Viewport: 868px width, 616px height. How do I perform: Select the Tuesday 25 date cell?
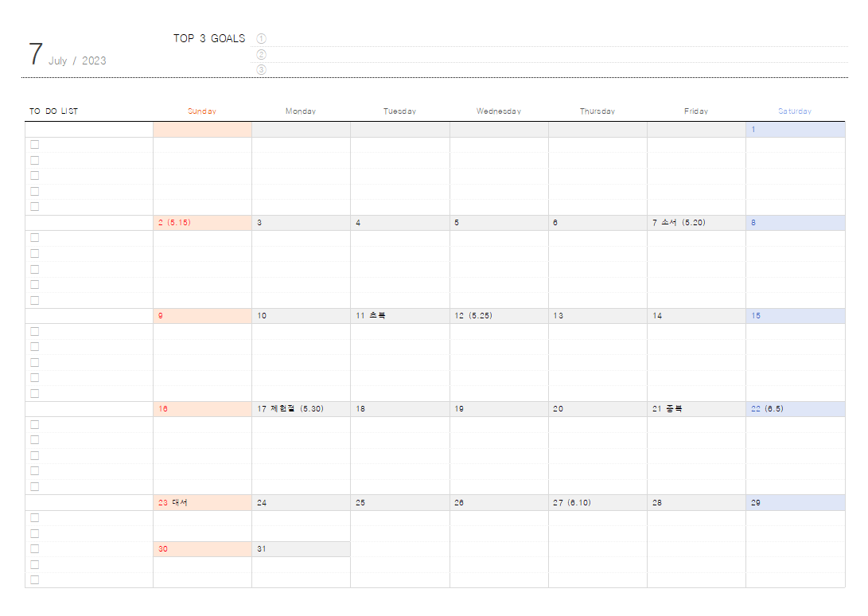pyautogui.click(x=400, y=502)
